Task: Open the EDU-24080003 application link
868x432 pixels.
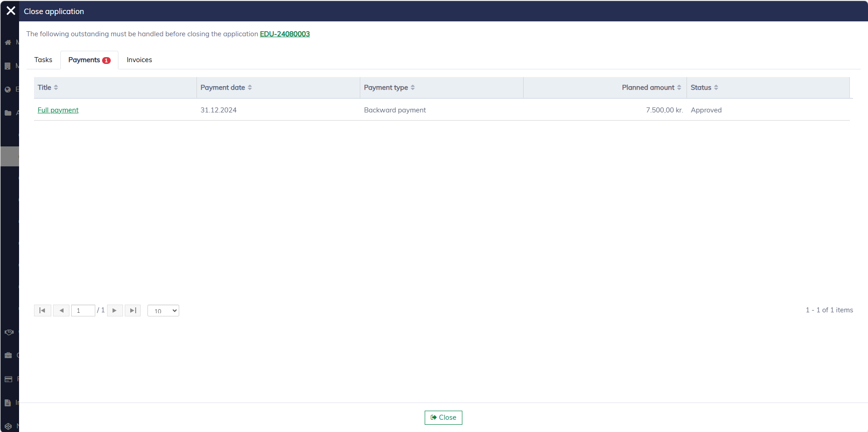Action: [x=284, y=34]
